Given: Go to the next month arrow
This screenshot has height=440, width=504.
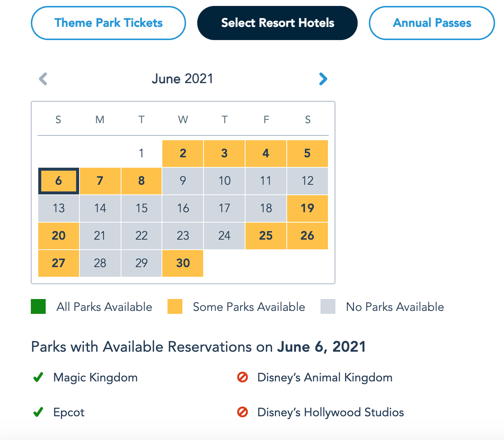Looking at the screenshot, I should pos(323,79).
